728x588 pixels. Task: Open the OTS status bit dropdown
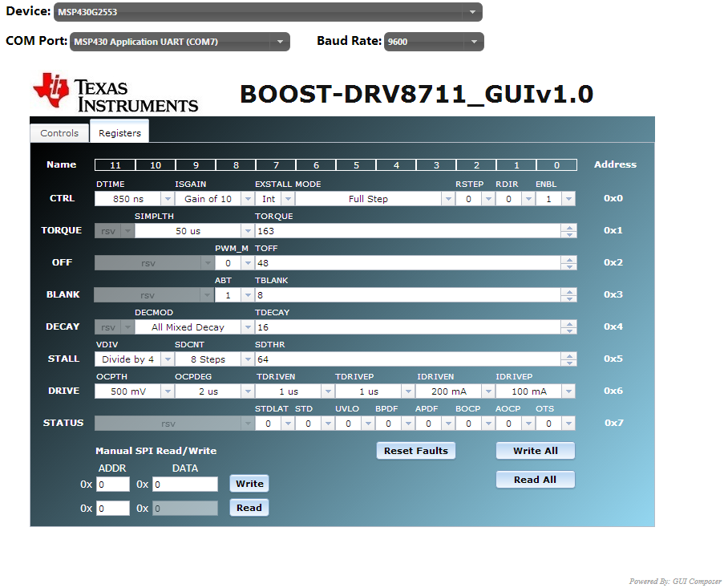555,423
